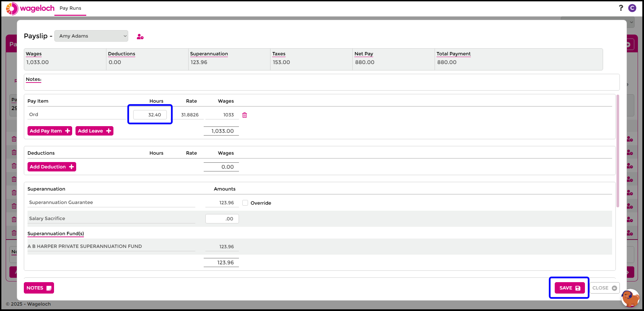Click the Notes button at bottom left
The image size is (644, 311).
click(39, 288)
